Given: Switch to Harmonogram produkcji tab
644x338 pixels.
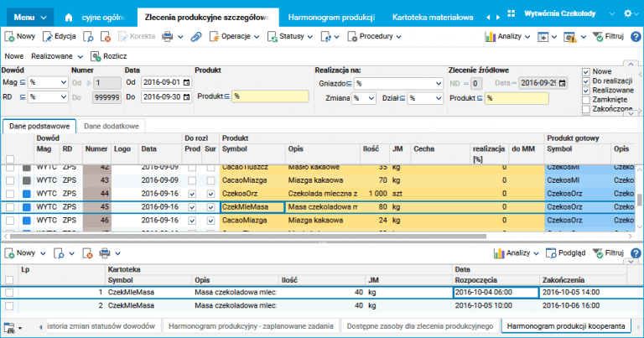Looking at the screenshot, I should click(331, 18).
